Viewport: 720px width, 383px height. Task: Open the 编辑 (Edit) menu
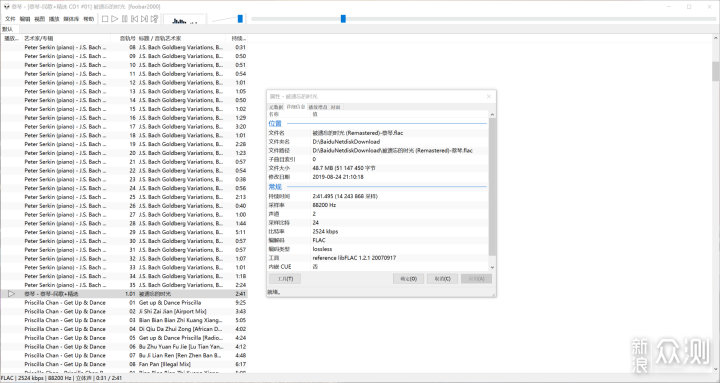pyautogui.click(x=25, y=19)
